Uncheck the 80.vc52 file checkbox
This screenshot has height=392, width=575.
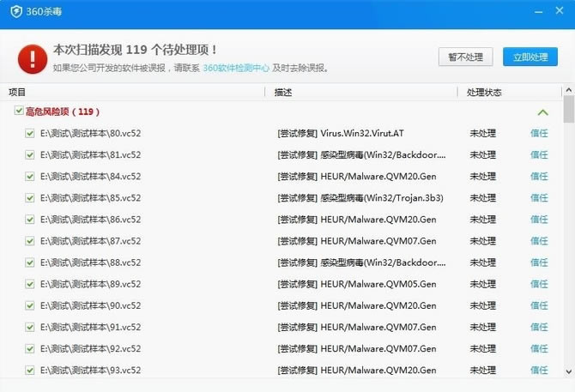(x=30, y=133)
